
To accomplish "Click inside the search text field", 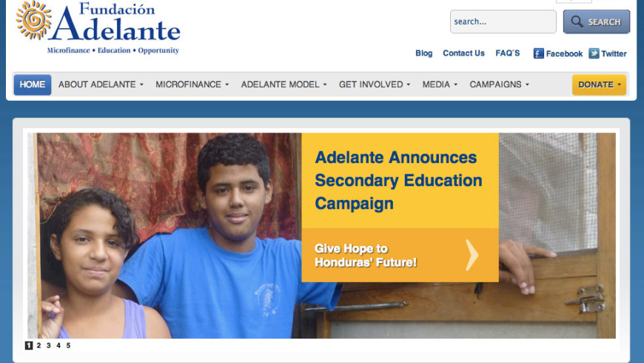I will 503,21.
